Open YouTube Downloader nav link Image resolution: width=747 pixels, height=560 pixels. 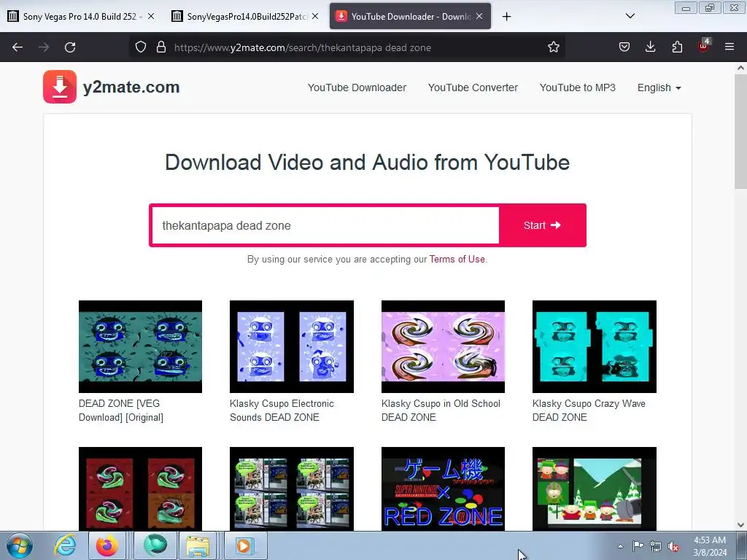coord(357,87)
